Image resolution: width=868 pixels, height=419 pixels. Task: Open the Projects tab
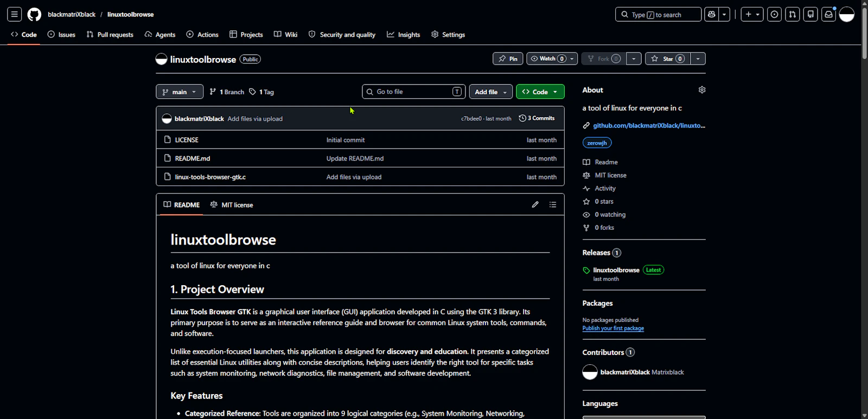click(x=246, y=35)
